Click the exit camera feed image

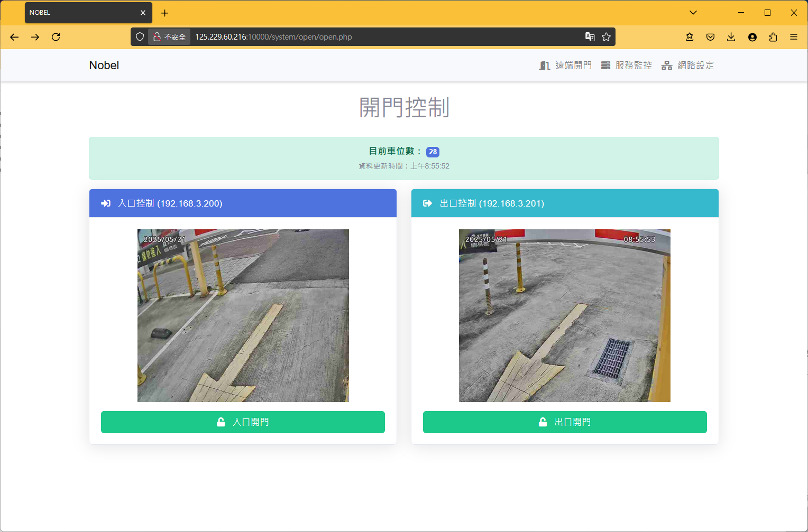coord(565,315)
